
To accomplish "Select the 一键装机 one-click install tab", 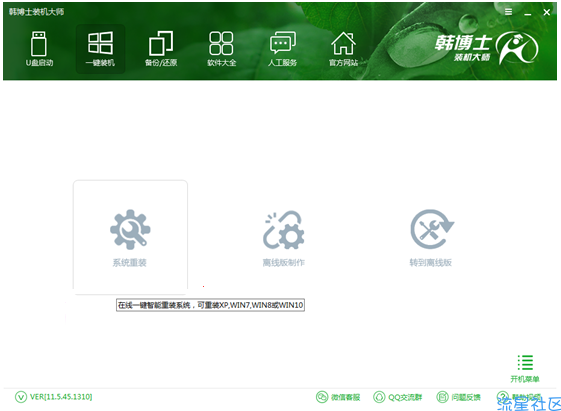I will point(101,49).
